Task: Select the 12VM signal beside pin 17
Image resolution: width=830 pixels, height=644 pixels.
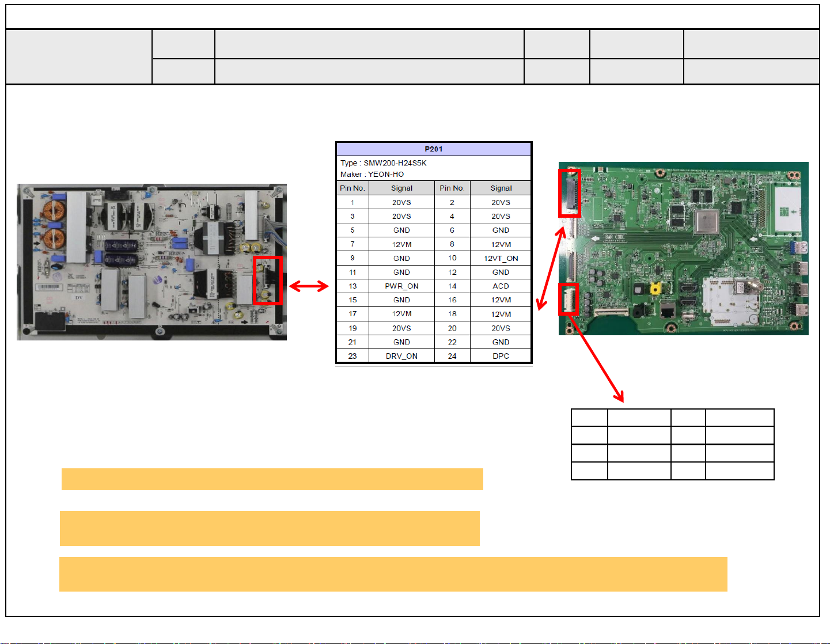Action: point(401,314)
